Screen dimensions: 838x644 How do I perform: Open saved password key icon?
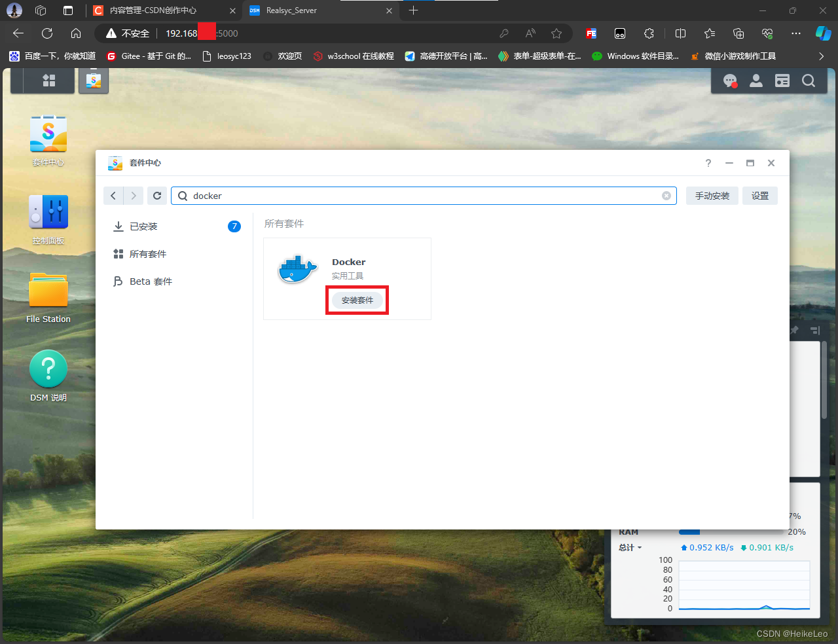tap(504, 33)
